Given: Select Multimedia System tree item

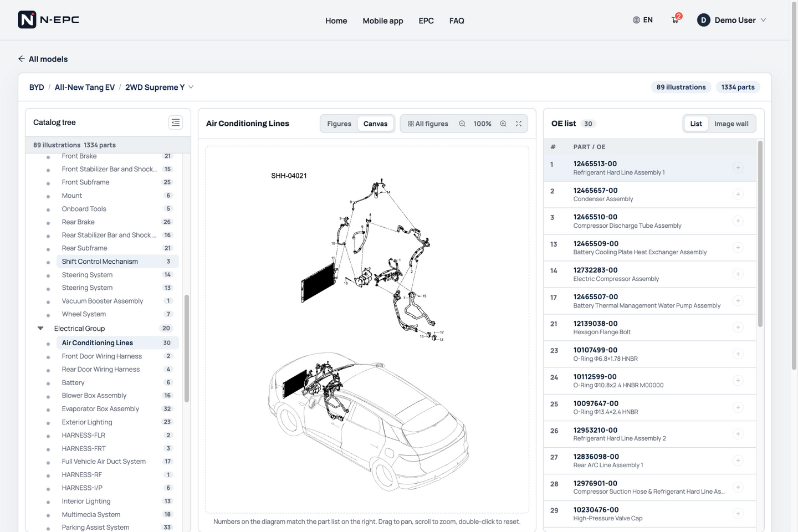Looking at the screenshot, I should tap(117, 515).
